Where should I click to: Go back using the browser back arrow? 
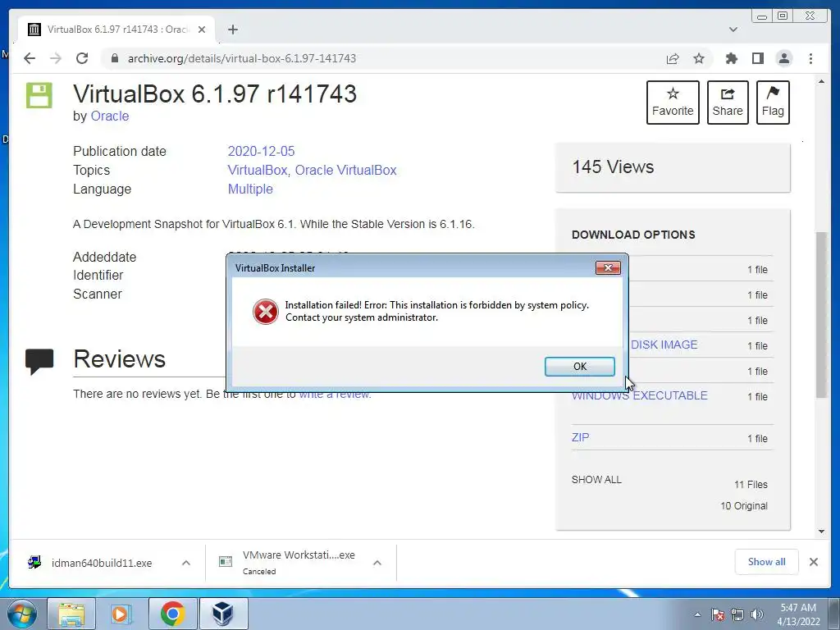[30, 58]
